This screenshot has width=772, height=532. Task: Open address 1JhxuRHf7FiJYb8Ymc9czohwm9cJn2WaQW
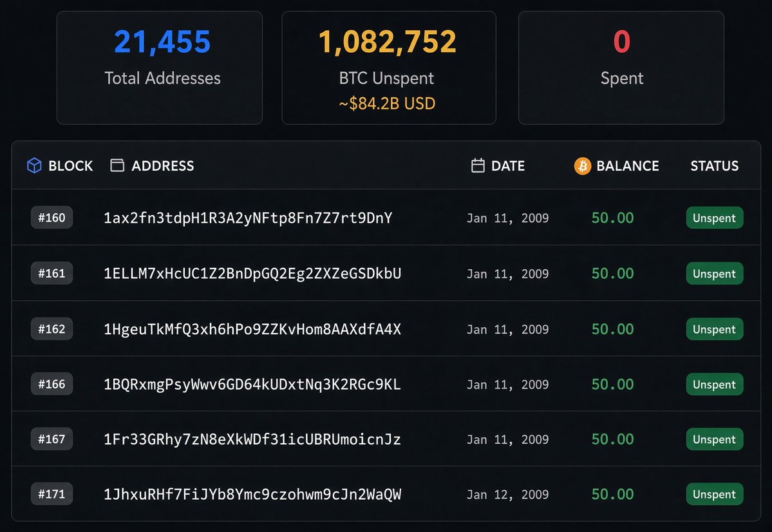click(252, 494)
